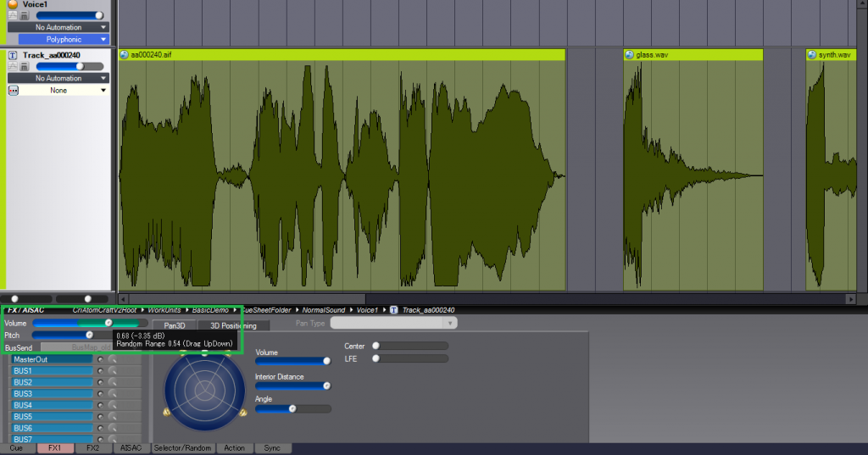Open the BusSend BusMap dropdown

pyautogui.click(x=76, y=347)
